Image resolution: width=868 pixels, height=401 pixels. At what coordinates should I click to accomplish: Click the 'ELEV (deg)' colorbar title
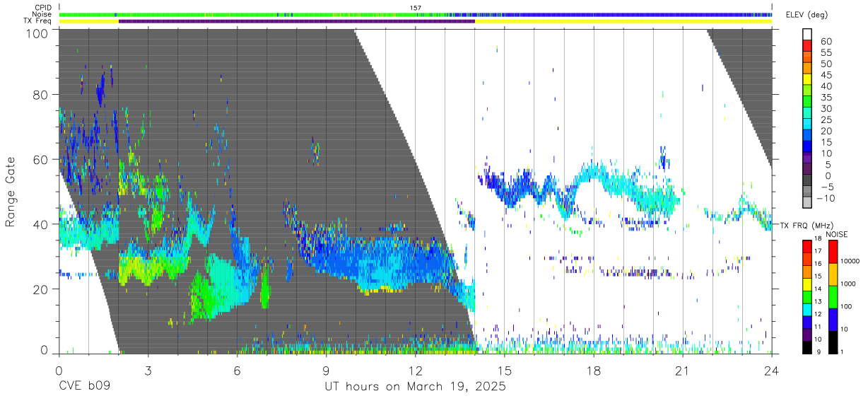click(x=807, y=15)
